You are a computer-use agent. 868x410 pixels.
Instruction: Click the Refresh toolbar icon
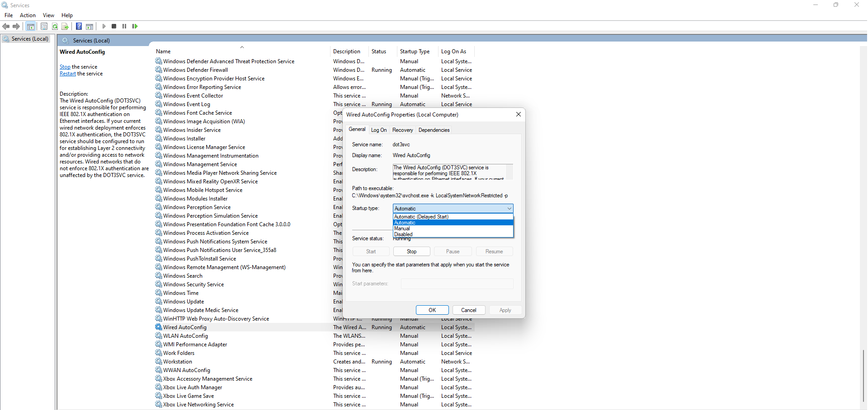pyautogui.click(x=55, y=26)
